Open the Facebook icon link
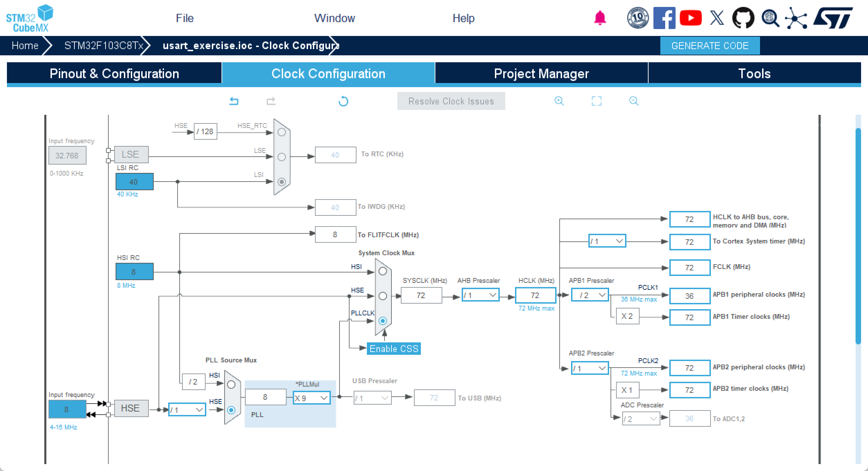This screenshot has width=868, height=471. coord(664,18)
